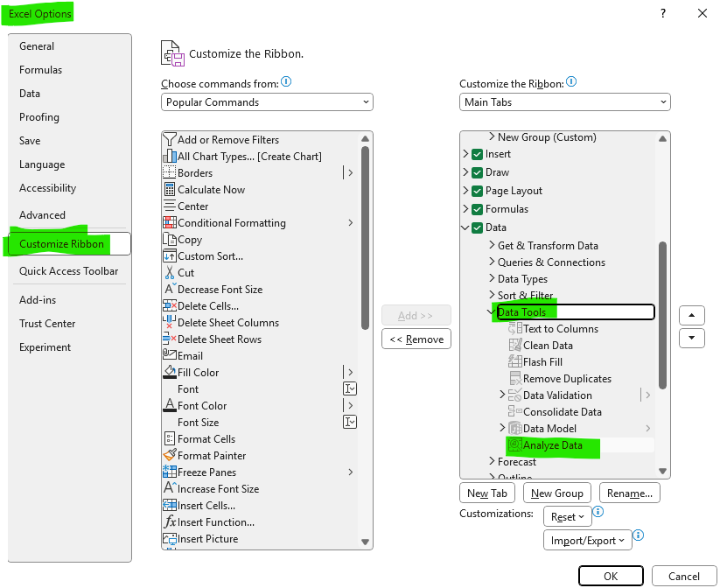Viewport: 720px width, 588px height.
Task: Open the Reset customizations dropdown
Action: click(x=568, y=517)
